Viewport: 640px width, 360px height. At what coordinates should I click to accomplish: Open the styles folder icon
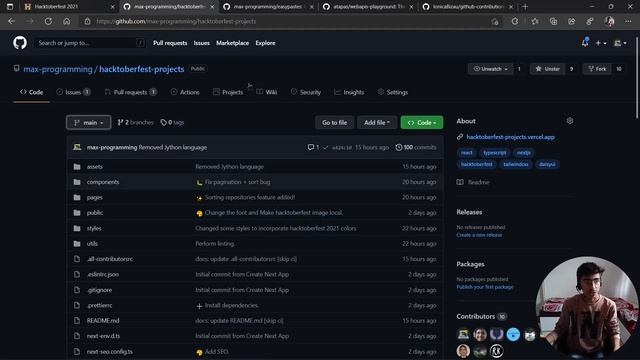tap(77, 228)
